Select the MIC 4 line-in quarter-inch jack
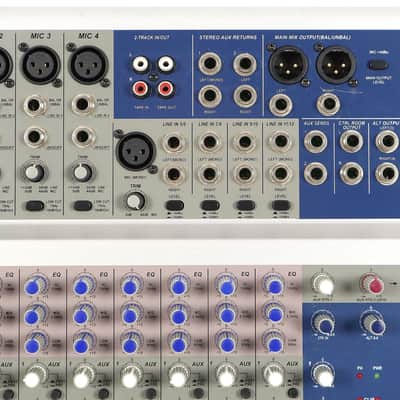The height and width of the screenshot is (400, 400). coord(83,104)
